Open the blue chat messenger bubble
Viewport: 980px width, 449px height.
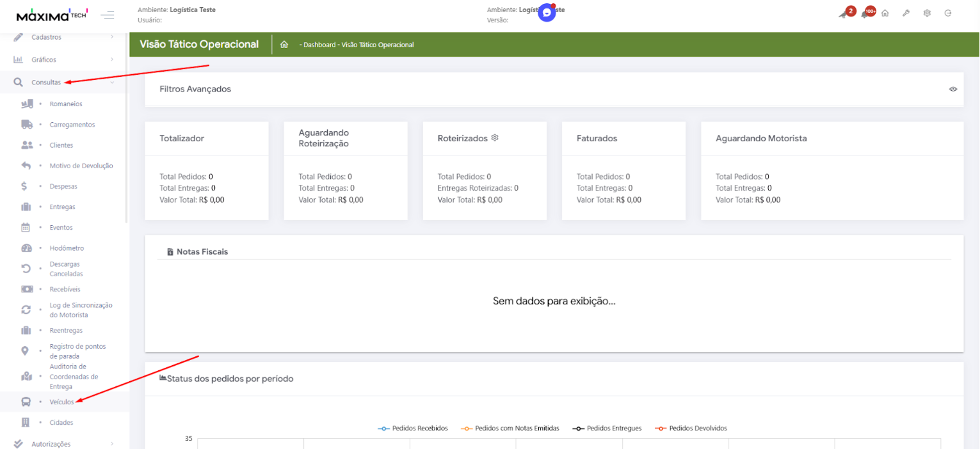[x=547, y=13]
